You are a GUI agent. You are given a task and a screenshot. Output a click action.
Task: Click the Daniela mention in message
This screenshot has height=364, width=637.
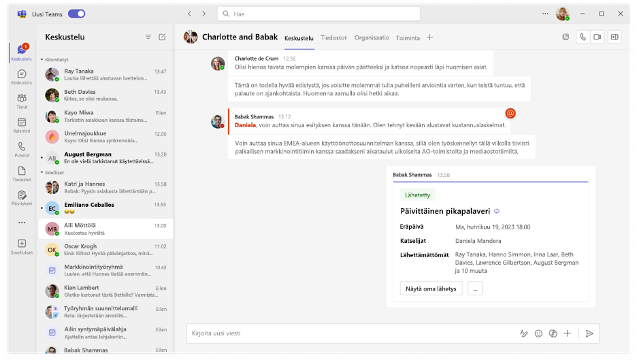click(245, 125)
